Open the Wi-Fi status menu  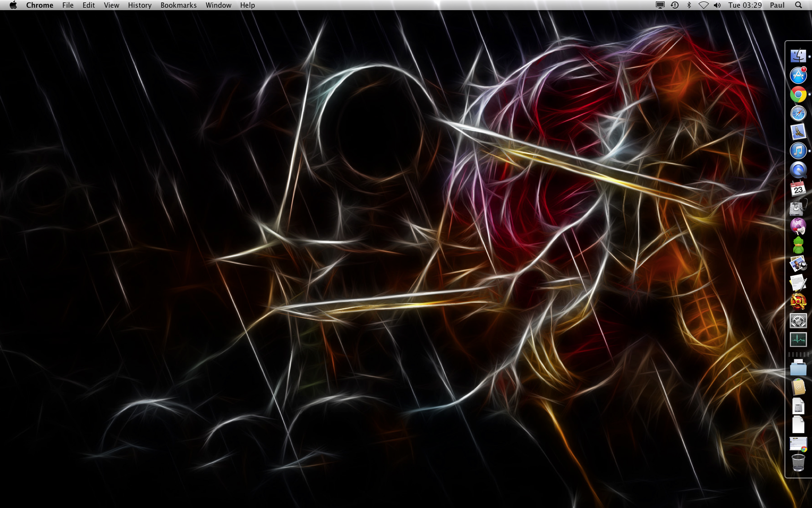(704, 5)
